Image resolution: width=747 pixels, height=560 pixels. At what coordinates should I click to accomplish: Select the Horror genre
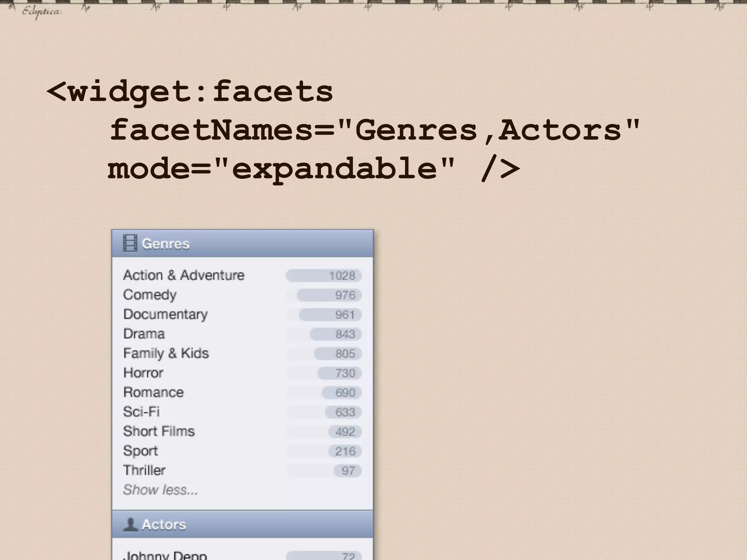coord(143,373)
